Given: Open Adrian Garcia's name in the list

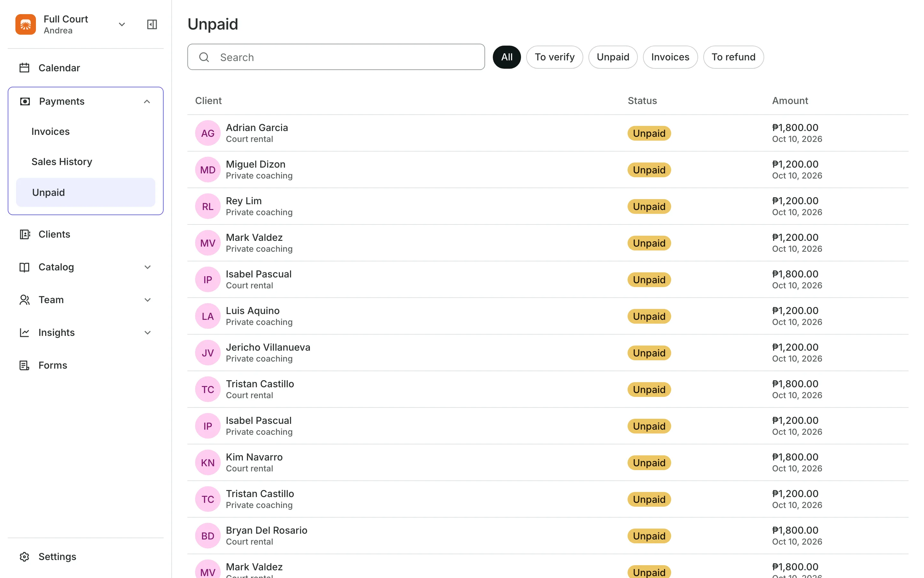Looking at the screenshot, I should point(257,128).
